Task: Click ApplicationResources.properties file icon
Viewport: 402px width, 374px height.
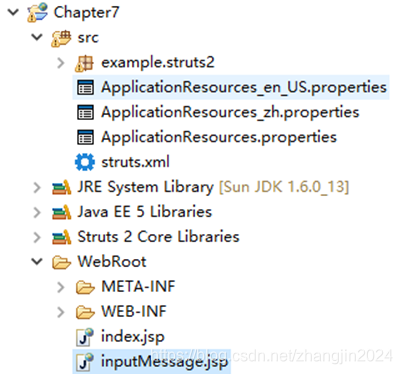Action: (85, 137)
